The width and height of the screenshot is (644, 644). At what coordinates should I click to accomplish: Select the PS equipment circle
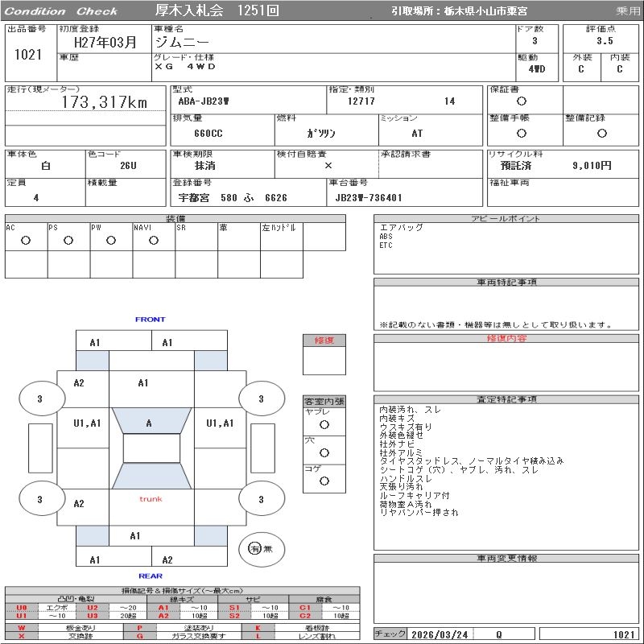click(x=68, y=241)
